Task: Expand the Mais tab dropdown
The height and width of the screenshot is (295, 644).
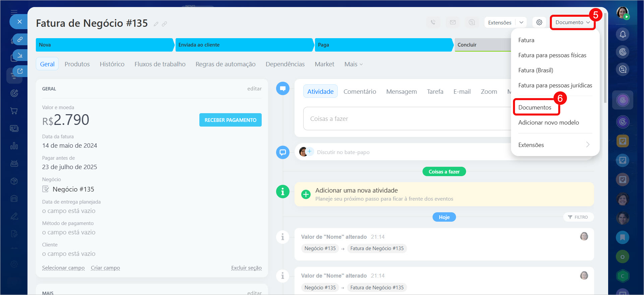Action: [x=353, y=64]
